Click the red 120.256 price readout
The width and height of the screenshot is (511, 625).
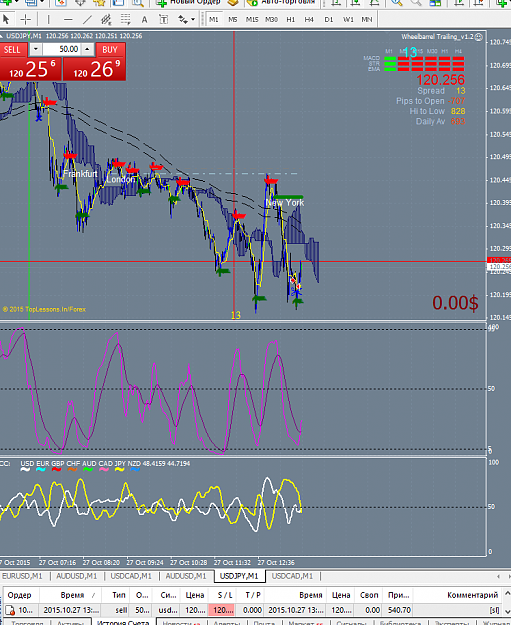[x=440, y=80]
